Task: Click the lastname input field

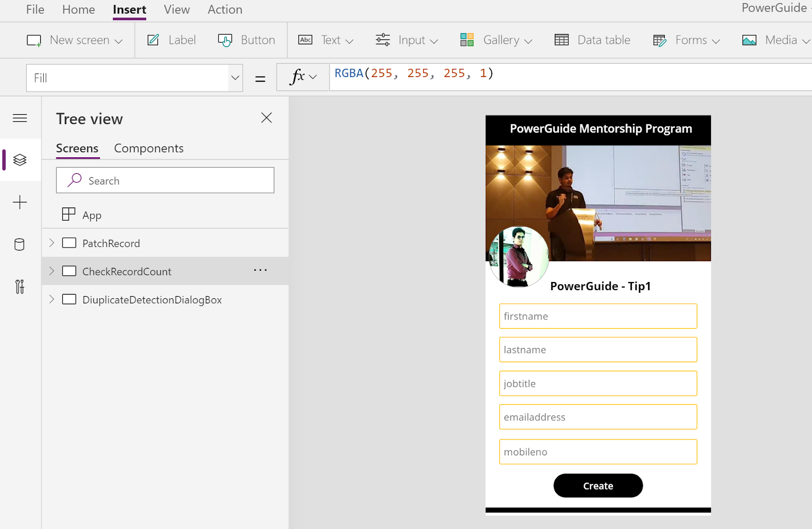Action: tap(598, 349)
